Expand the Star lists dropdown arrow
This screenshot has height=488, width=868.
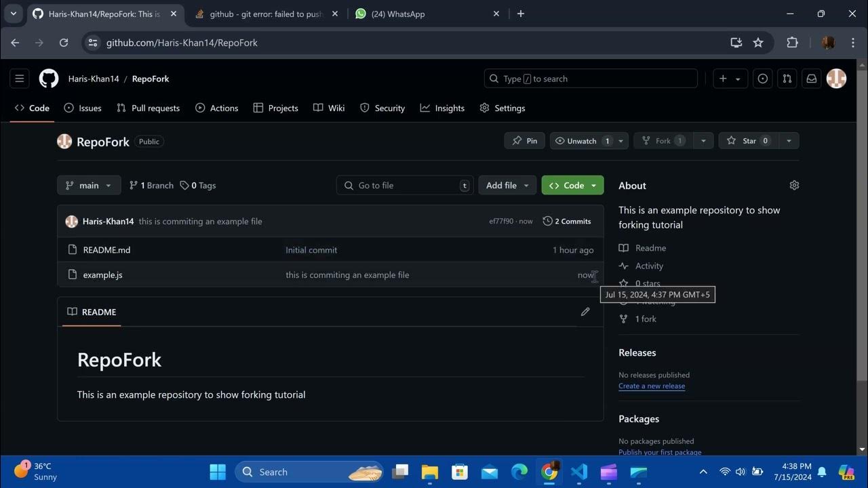(789, 141)
